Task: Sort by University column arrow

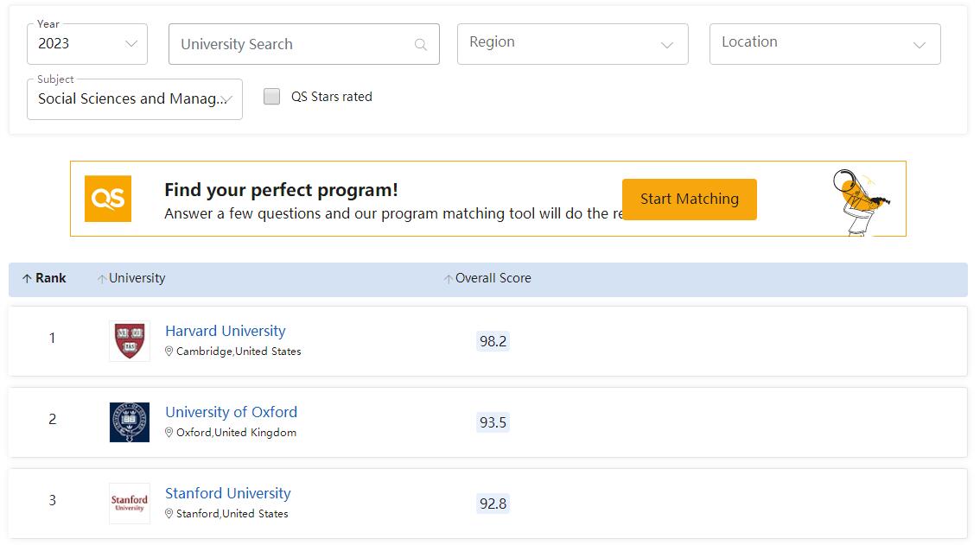Action: [102, 279]
